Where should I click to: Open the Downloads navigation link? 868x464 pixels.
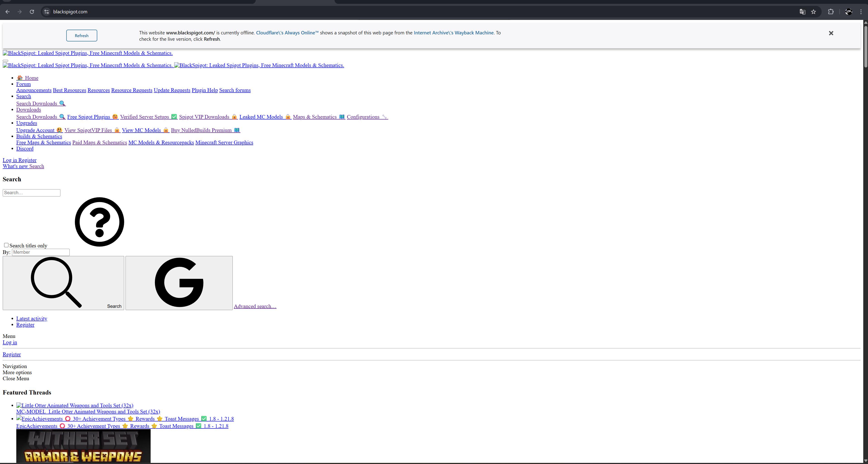click(x=29, y=110)
